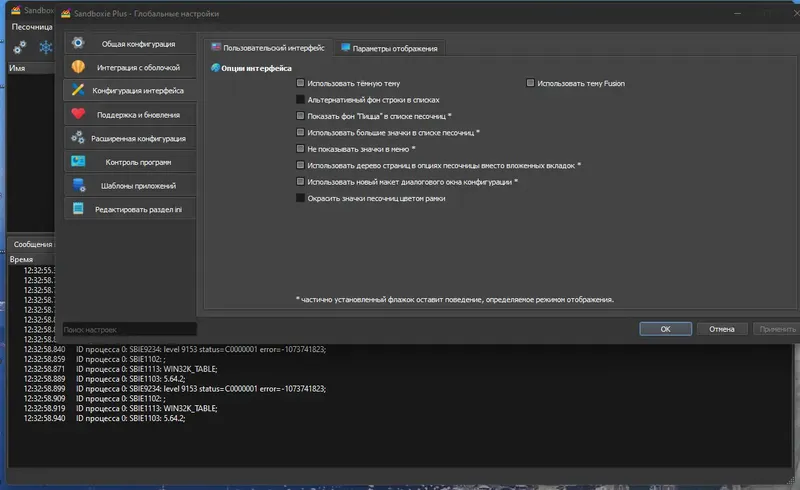
Task: Select last log row at 12:32:58.940
Action: click(x=399, y=418)
